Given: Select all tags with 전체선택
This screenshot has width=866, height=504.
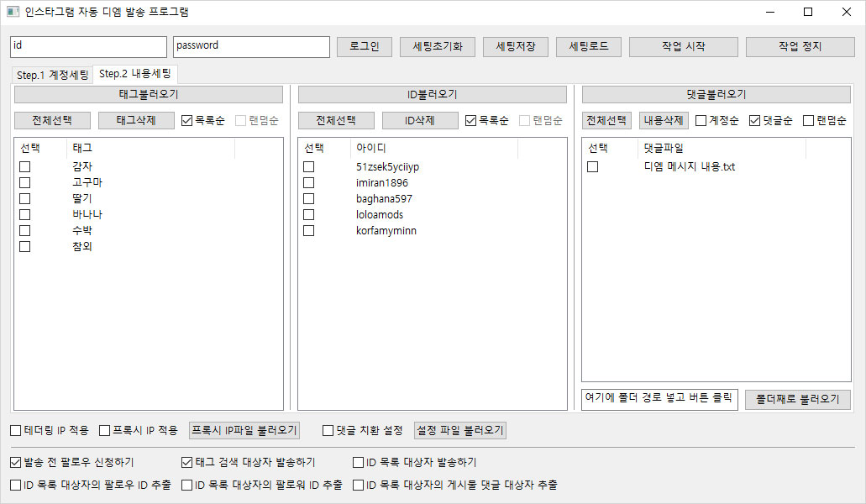Looking at the screenshot, I should (x=52, y=120).
